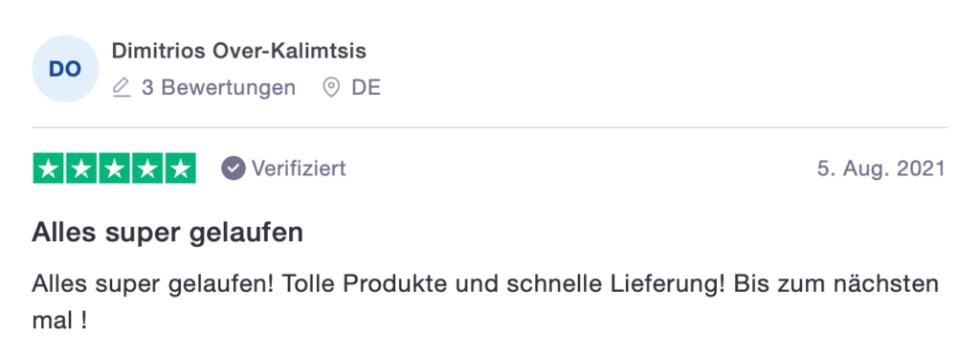
Task: Click the first green rating star
Action: point(48,168)
